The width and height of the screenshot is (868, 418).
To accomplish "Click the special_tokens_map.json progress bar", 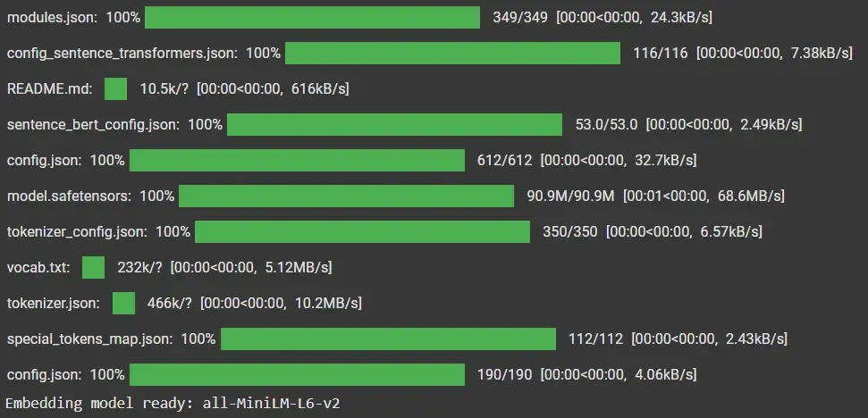I will (388, 339).
